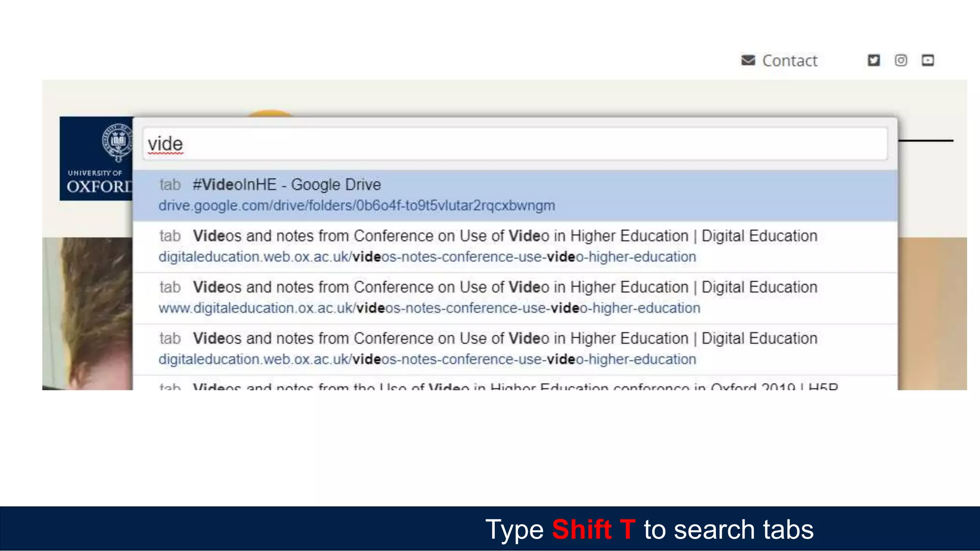Open the Instagram social icon

(x=901, y=60)
